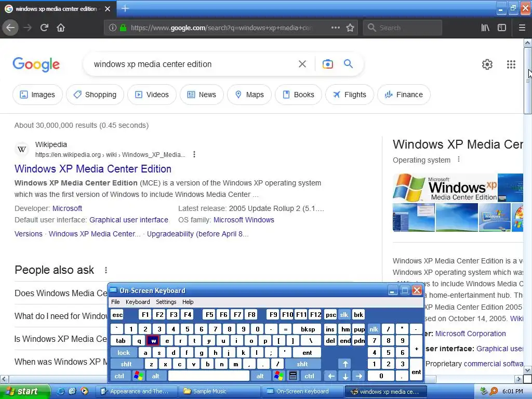The image size is (532, 399).
Task: Switch to Sample Music taskbar window
Action: pos(219,391)
